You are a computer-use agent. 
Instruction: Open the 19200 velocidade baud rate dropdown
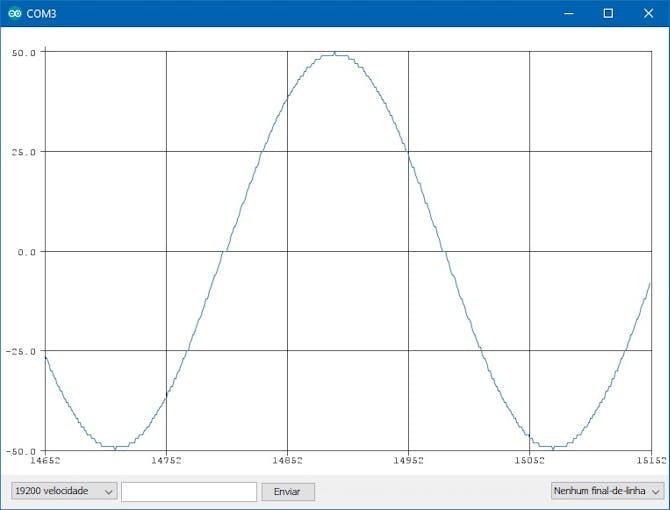[63, 491]
